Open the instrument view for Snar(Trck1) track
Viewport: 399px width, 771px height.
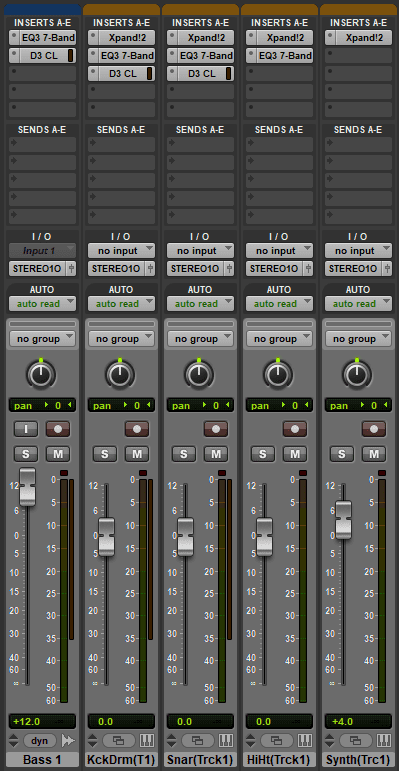(x=226, y=740)
